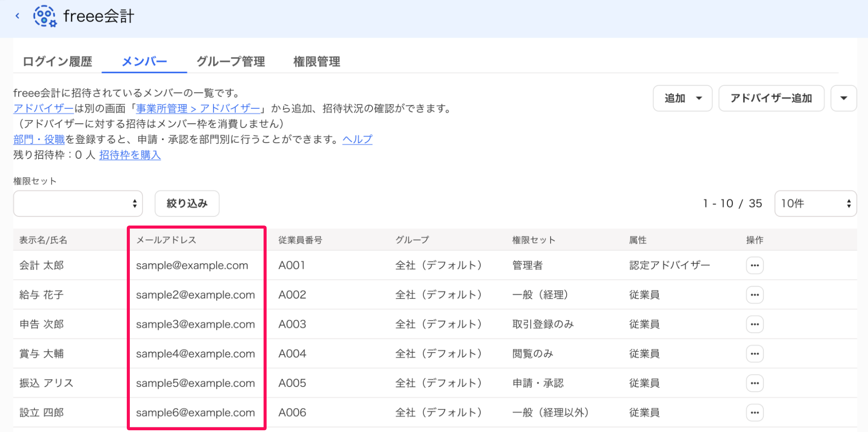Click the back chevron beside freee会計
Image resolution: width=868 pixels, height=432 pixels.
pos(17,16)
